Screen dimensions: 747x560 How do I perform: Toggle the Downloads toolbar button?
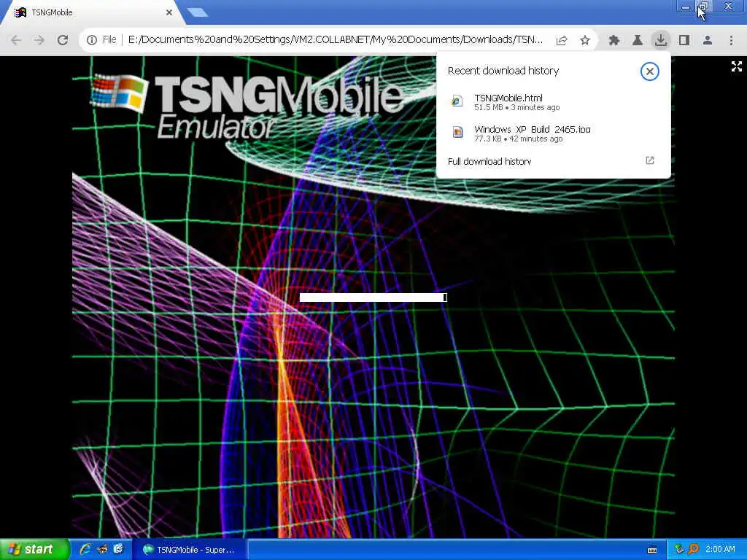(661, 40)
